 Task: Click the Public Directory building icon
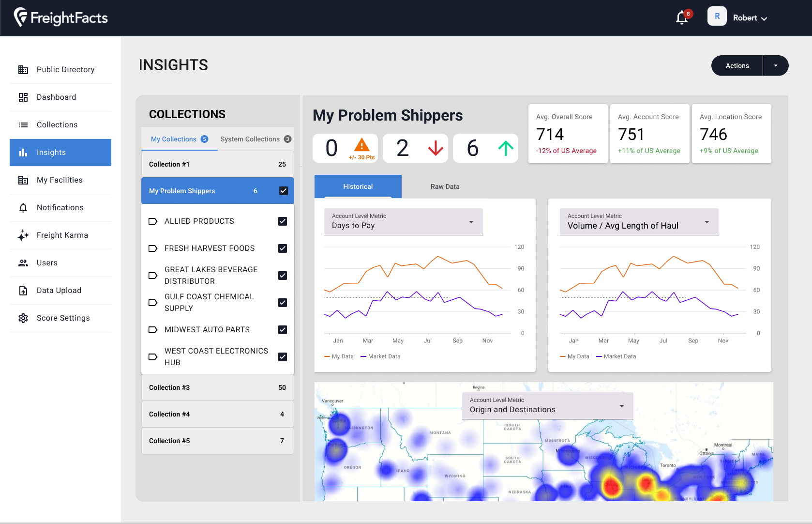pyautogui.click(x=23, y=70)
